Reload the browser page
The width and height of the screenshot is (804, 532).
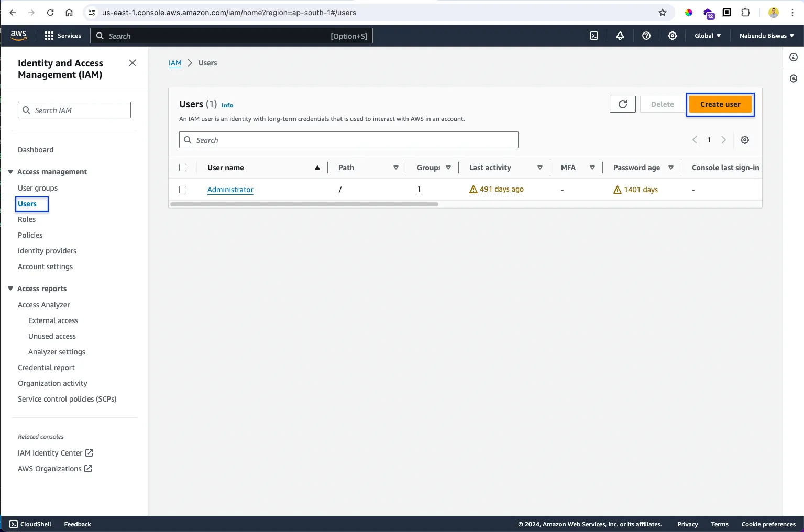coord(50,13)
